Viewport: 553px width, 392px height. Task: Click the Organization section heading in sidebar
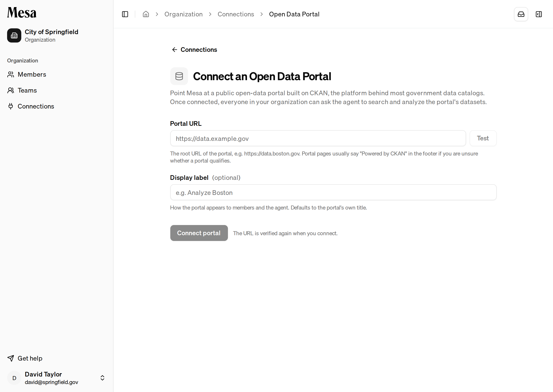pyautogui.click(x=22, y=61)
